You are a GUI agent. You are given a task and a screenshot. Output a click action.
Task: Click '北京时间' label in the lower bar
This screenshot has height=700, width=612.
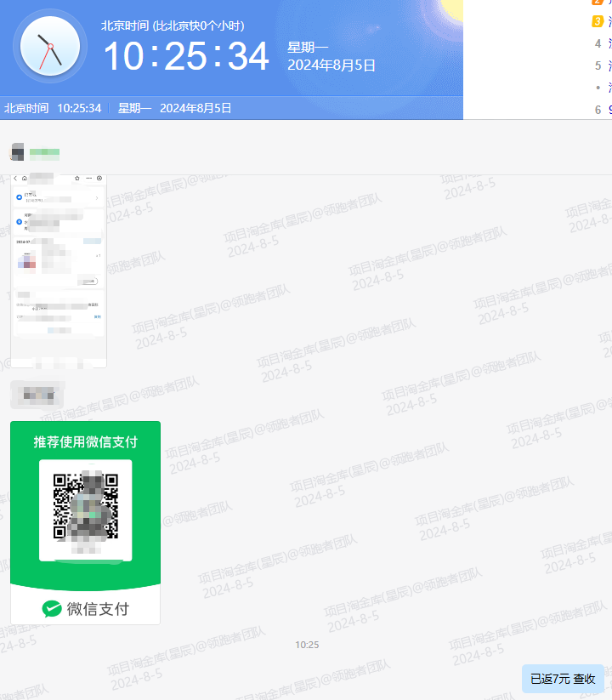(x=25, y=108)
